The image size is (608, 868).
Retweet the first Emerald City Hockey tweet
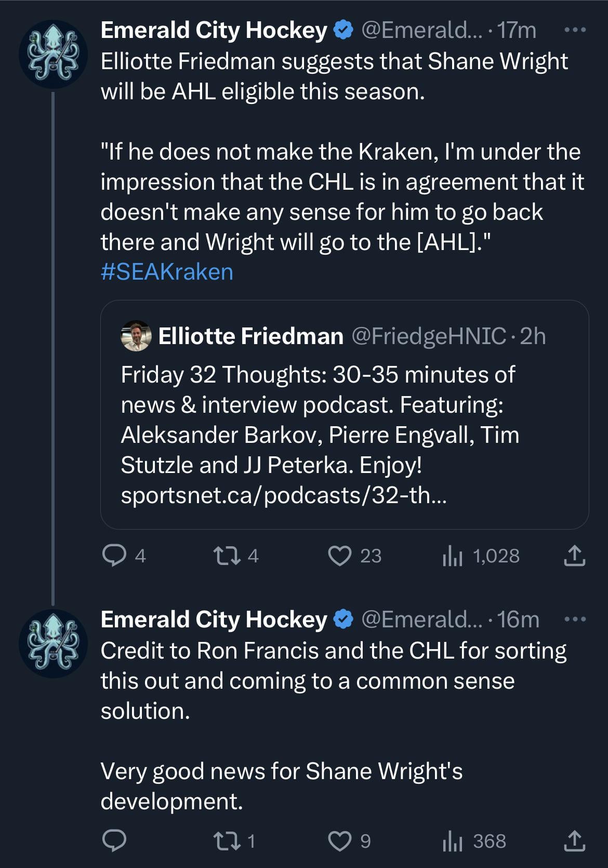[227, 556]
